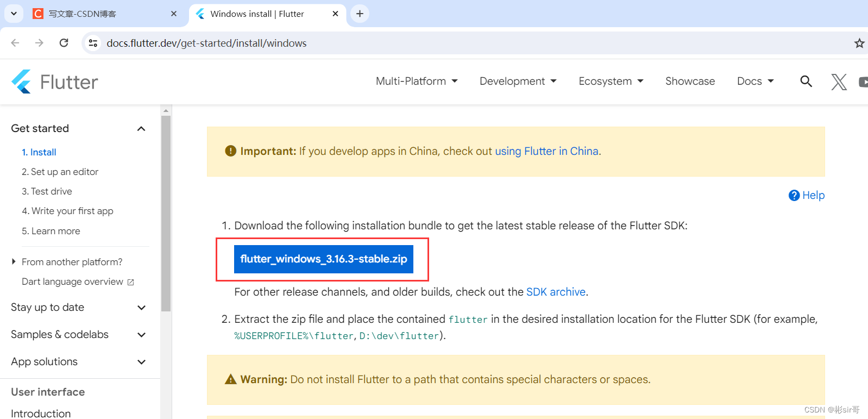Open sidebar item 1. Install

pos(39,152)
